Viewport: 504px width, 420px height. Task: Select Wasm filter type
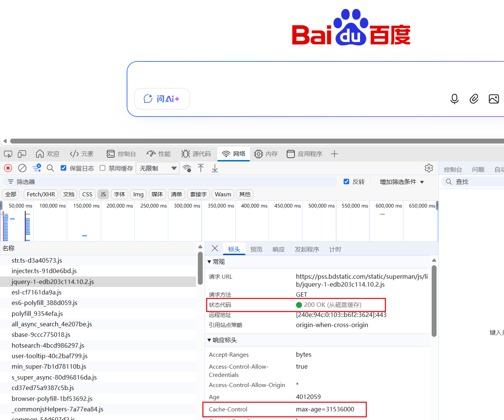(223, 194)
